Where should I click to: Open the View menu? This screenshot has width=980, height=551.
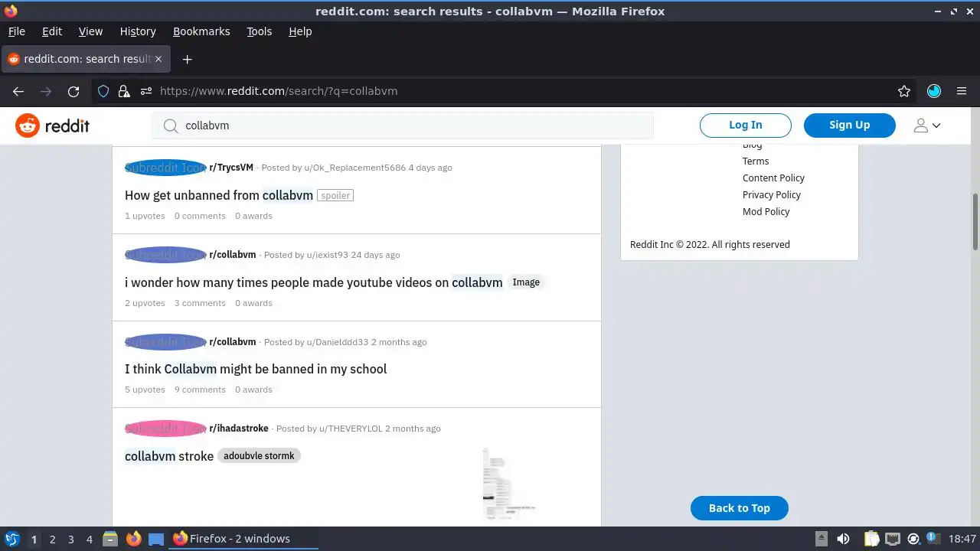pyautogui.click(x=90, y=31)
